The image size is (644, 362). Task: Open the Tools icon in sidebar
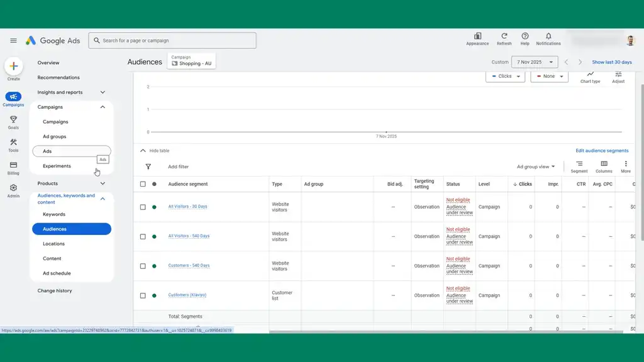coord(13,143)
